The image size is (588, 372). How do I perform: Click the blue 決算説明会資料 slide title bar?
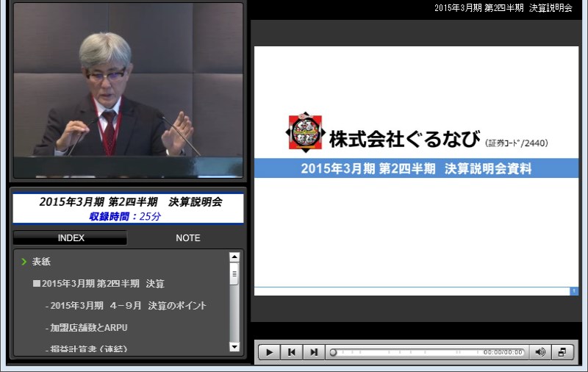[x=416, y=168]
